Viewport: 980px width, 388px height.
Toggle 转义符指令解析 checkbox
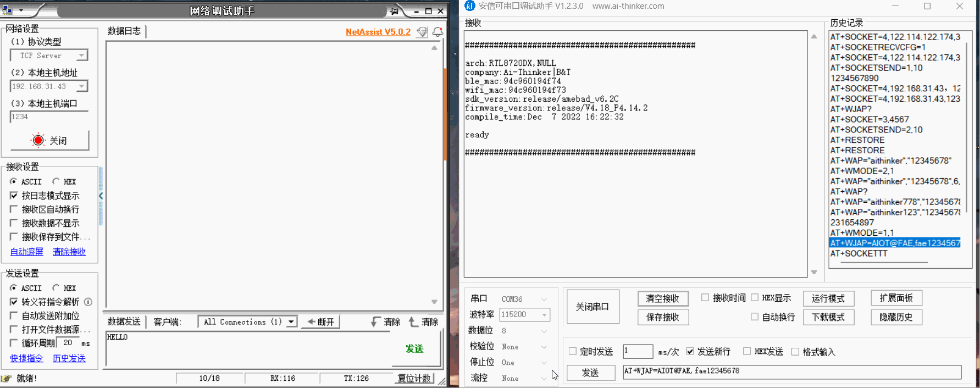[x=14, y=302]
